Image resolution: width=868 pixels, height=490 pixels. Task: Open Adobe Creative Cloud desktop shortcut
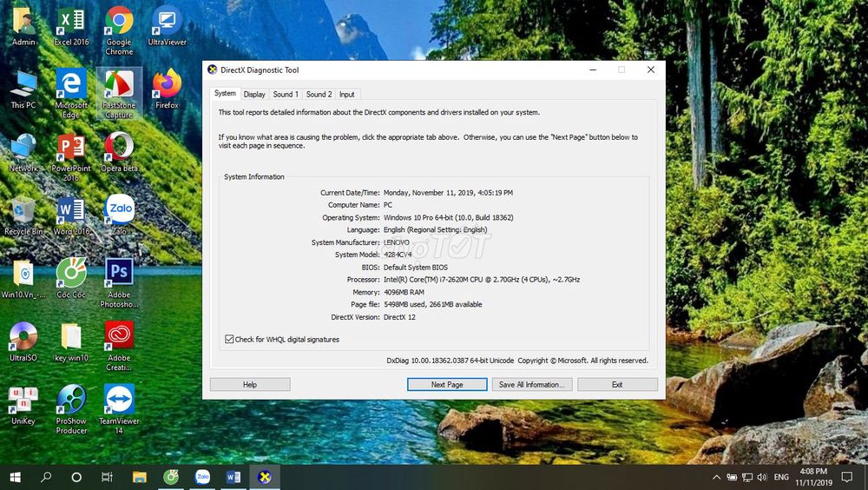click(x=119, y=347)
